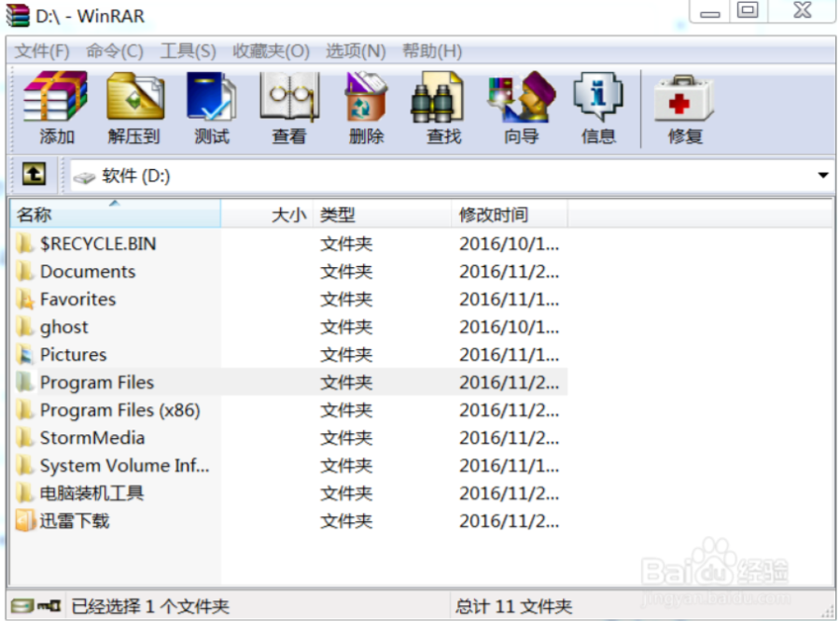Select the Pictures folder name

[74, 355]
